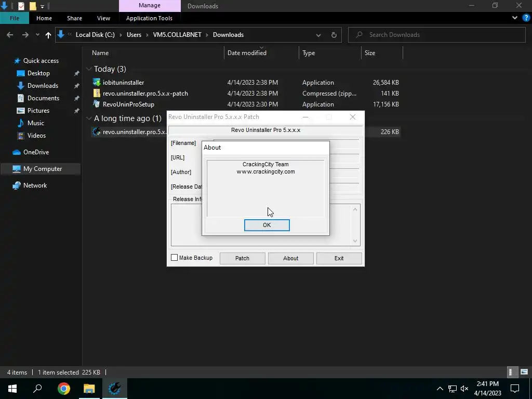Collapse the ribbon with the chevron
Screen dimensions: 532x399
point(515,18)
